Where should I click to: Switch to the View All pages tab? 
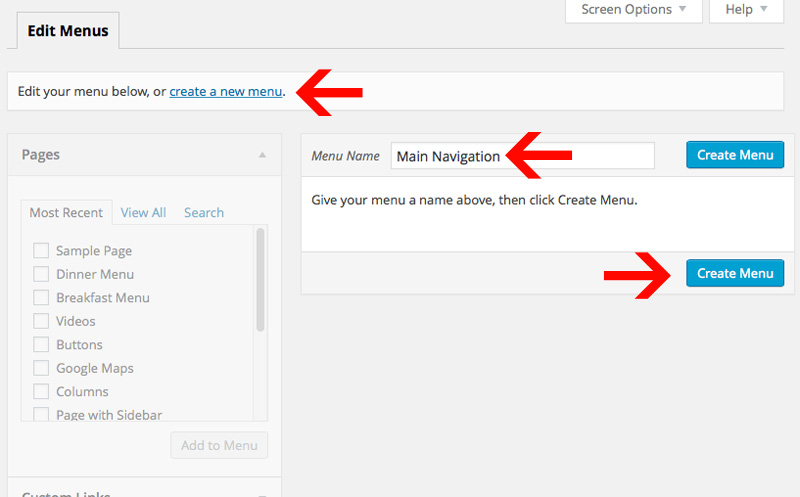(143, 212)
